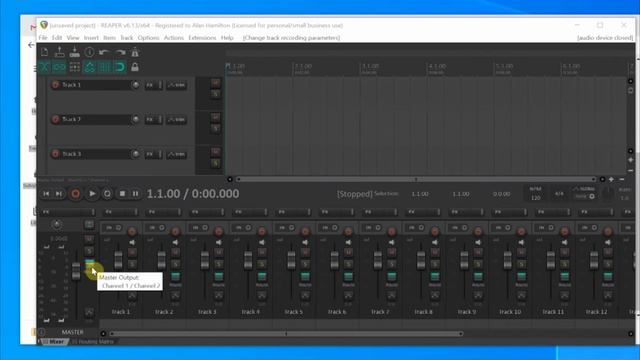
Task: Switch to the Routing Matrix tab
Action: [x=93, y=342]
